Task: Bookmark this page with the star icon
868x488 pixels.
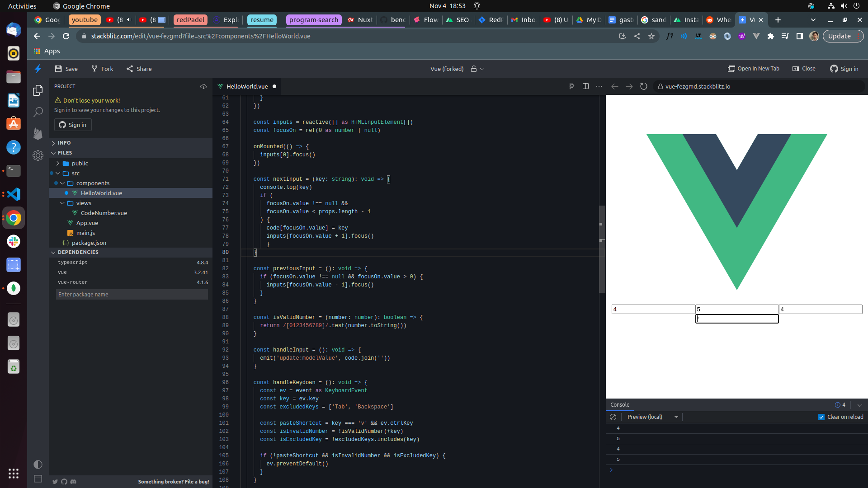Action: point(651,36)
